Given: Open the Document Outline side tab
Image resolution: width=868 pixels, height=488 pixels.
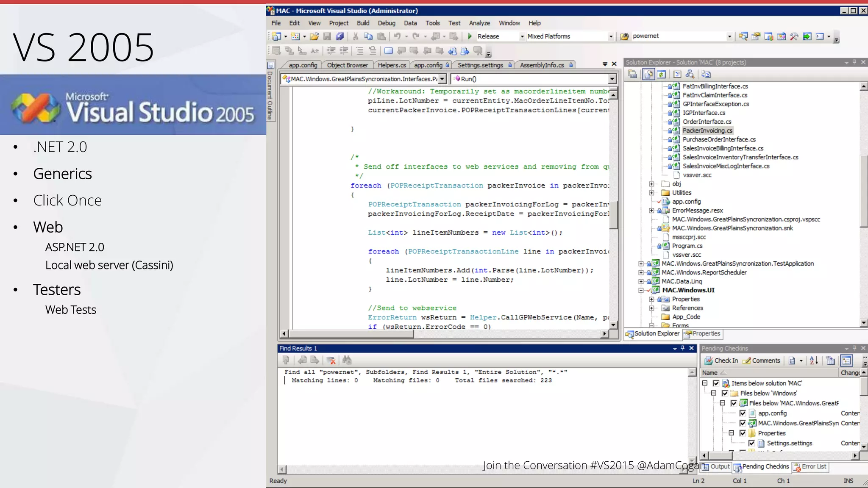Looking at the screenshot, I should click(x=270, y=91).
